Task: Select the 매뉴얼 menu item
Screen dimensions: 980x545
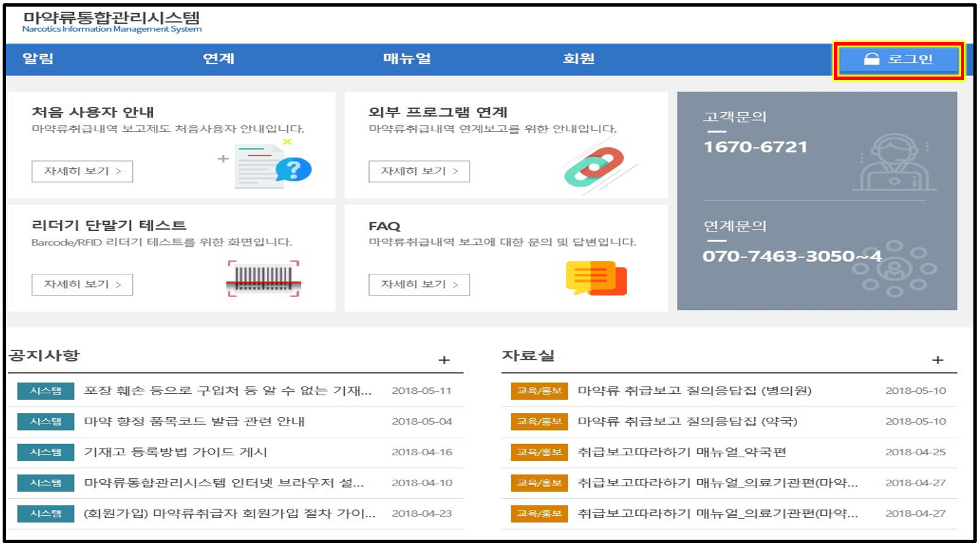Action: [x=407, y=59]
